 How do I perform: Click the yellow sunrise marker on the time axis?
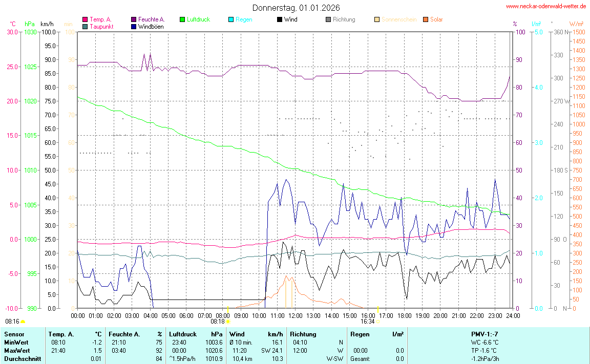coord(227,309)
